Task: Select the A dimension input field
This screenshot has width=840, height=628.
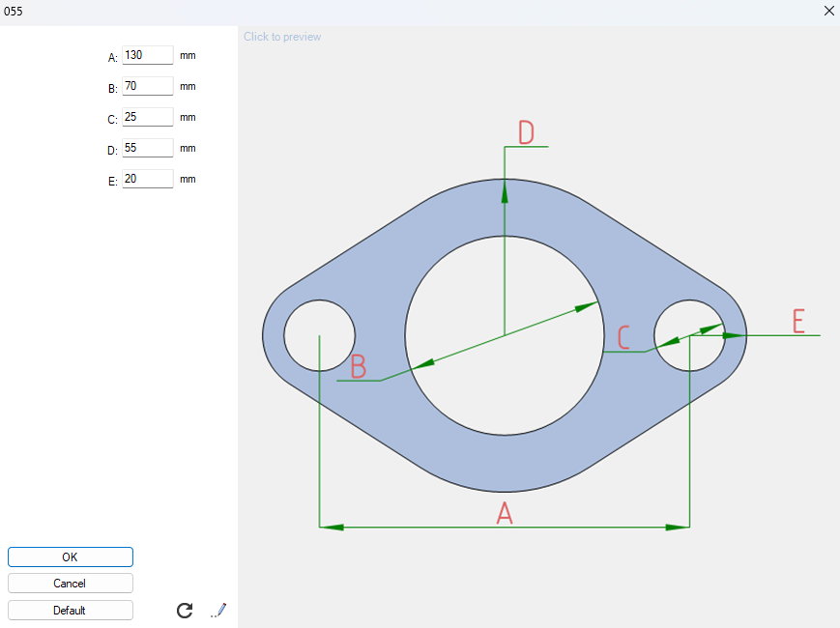Action: (x=146, y=55)
